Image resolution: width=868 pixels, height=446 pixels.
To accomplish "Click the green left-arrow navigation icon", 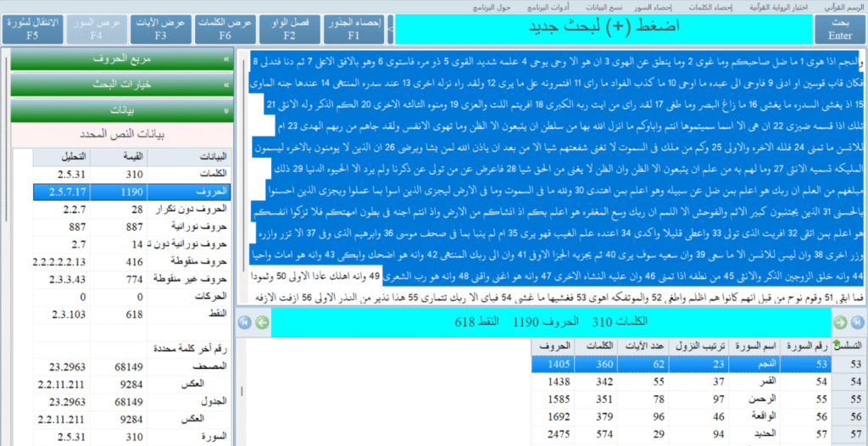I will tap(261, 322).
